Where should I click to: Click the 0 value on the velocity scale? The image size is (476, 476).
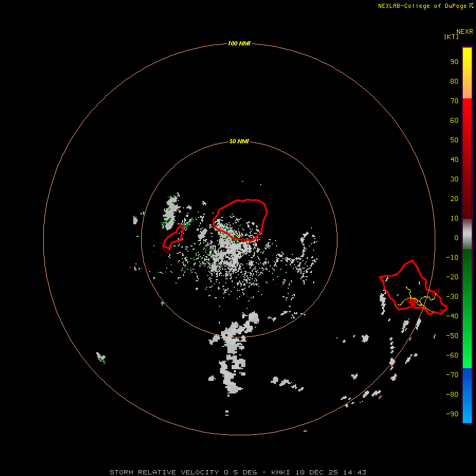[x=456, y=237]
